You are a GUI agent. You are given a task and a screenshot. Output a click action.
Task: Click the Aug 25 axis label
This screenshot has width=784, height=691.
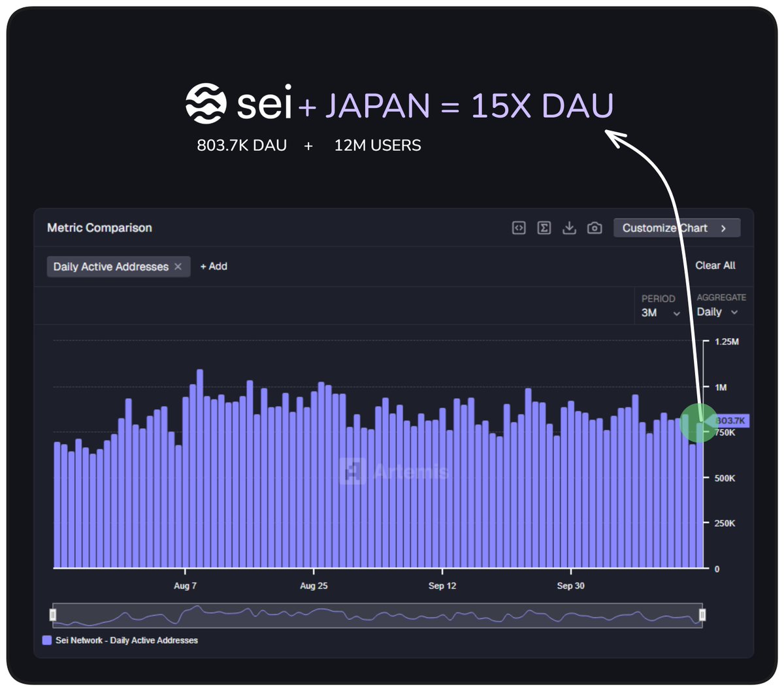(x=314, y=586)
